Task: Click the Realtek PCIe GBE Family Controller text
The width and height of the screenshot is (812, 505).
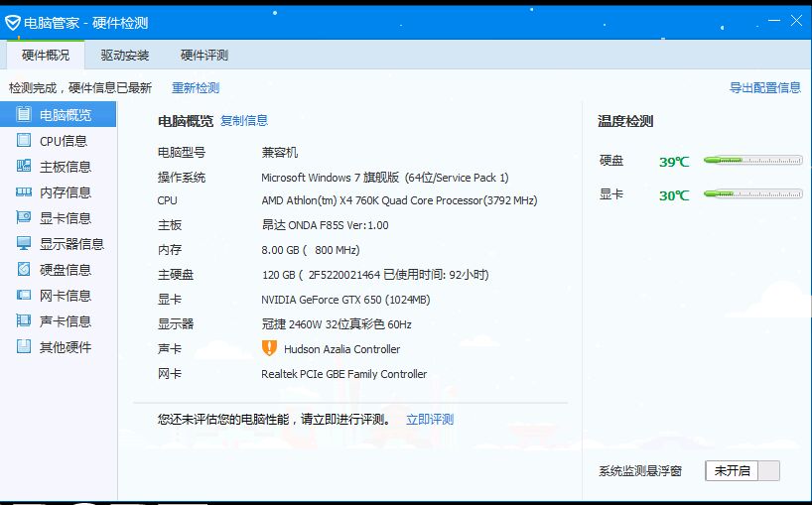Action: click(344, 374)
